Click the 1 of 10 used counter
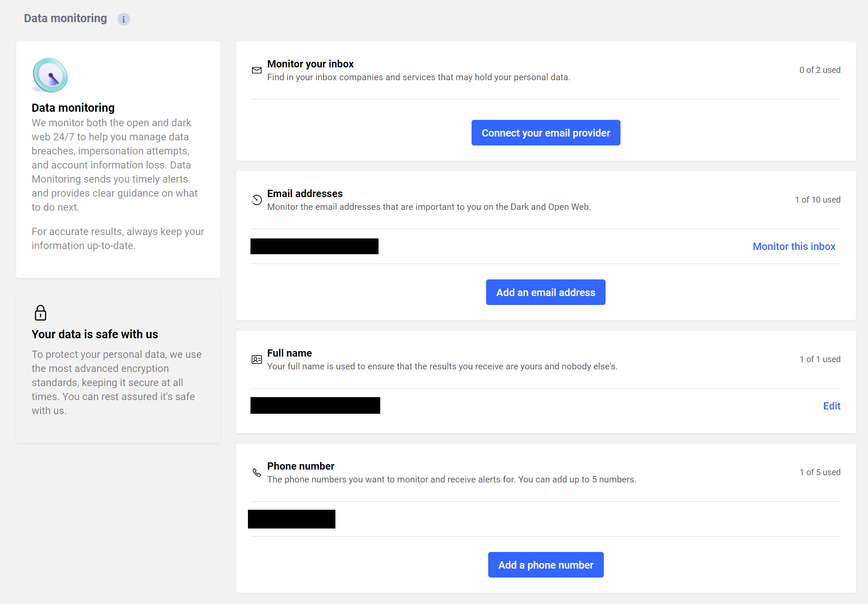 [818, 199]
